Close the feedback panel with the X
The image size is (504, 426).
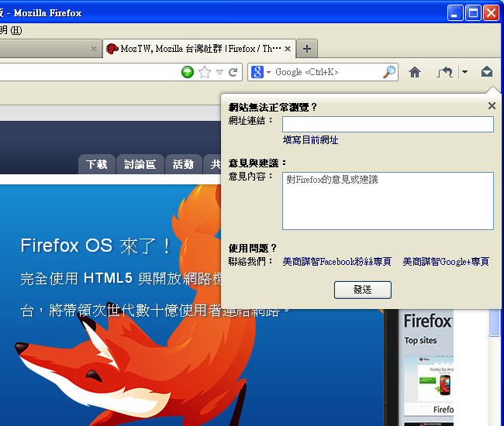pos(492,106)
